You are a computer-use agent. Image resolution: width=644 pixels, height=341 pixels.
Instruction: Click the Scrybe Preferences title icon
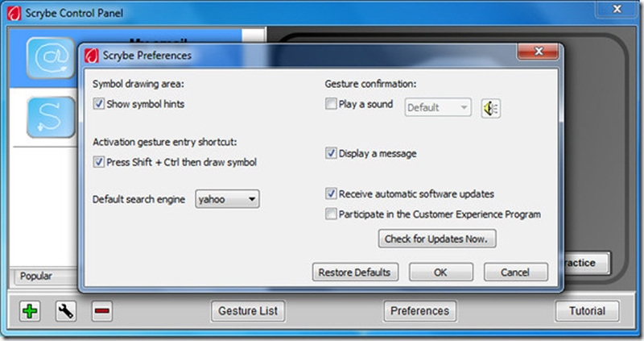[x=92, y=55]
